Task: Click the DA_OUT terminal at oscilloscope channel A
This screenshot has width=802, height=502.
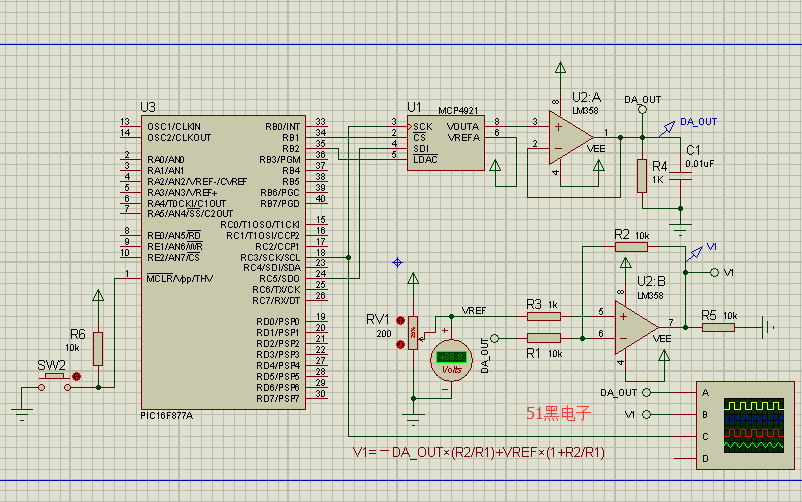Action: coord(647,392)
